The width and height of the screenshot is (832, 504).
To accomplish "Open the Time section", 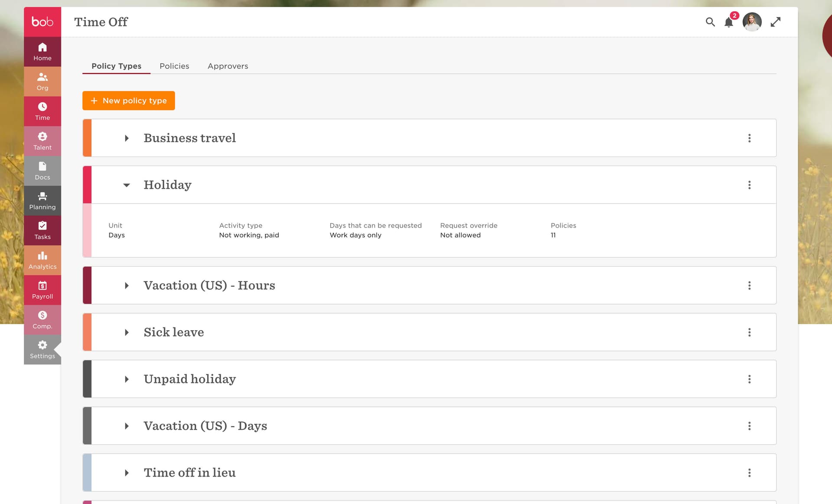I will (x=42, y=111).
